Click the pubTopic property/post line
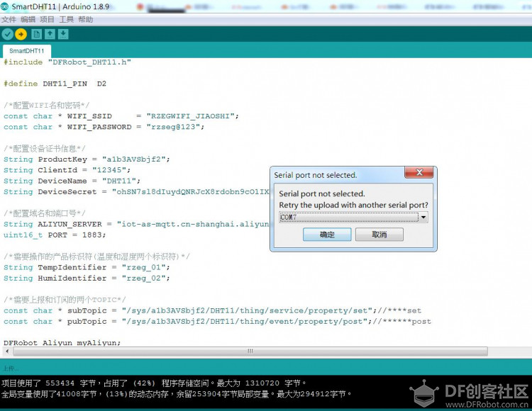532x411 pixels. pyautogui.click(x=218, y=322)
